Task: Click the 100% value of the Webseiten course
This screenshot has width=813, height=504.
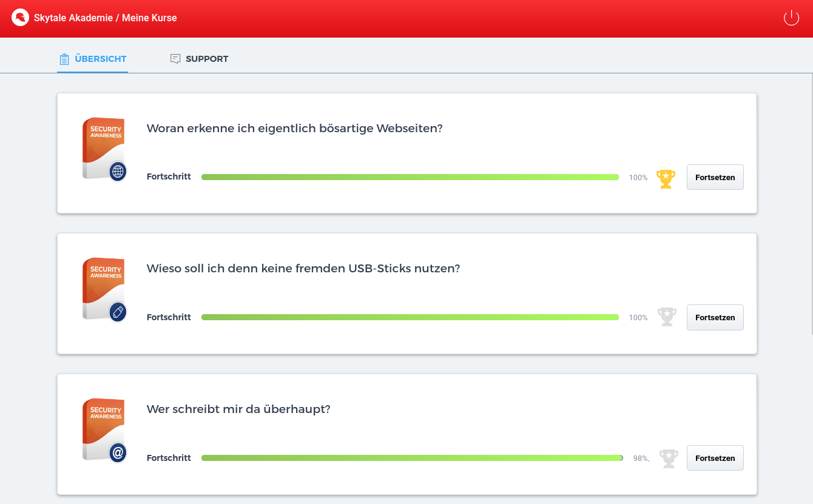Action: (638, 178)
